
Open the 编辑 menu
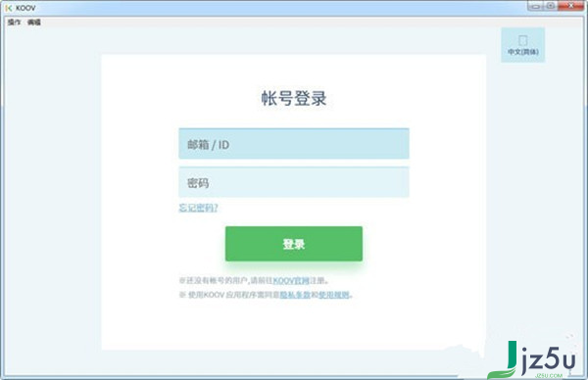[x=34, y=23]
